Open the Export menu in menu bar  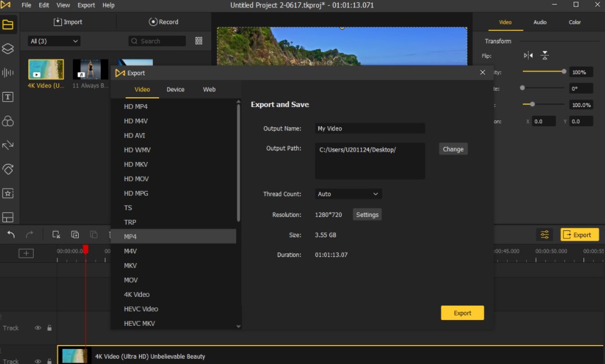(86, 5)
